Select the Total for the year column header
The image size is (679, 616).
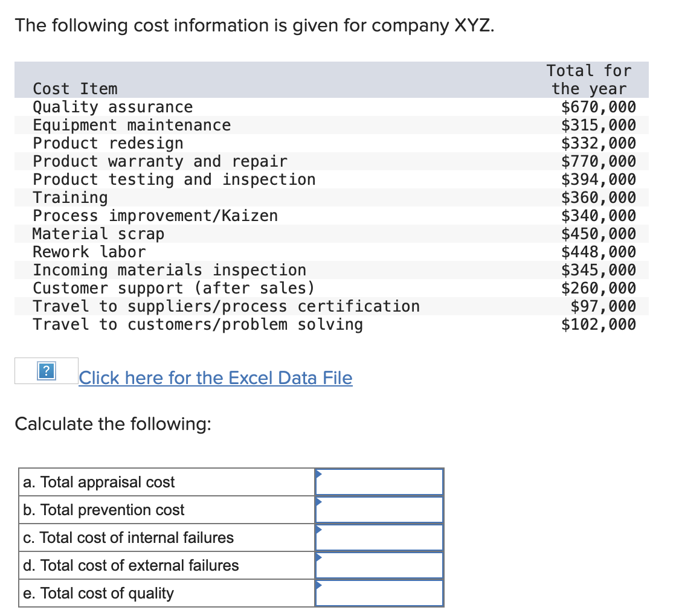pyautogui.click(x=588, y=79)
